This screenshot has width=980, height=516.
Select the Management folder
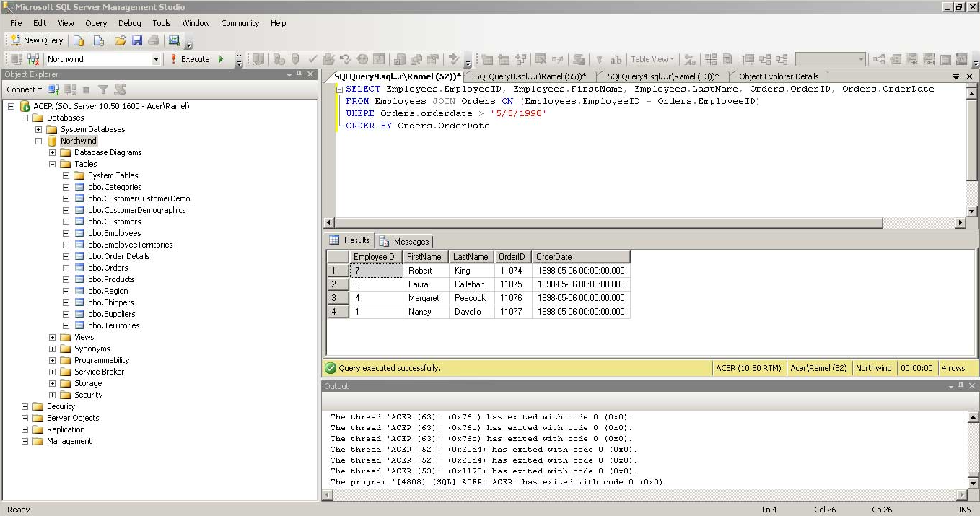[69, 441]
